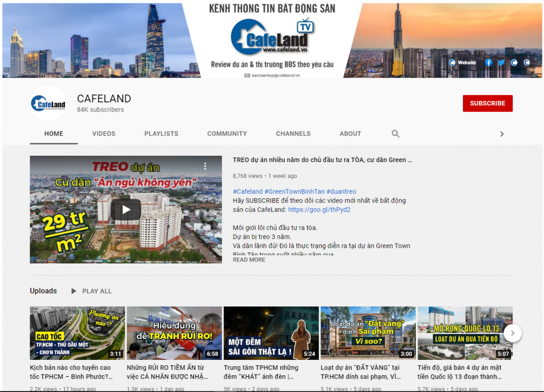This screenshot has height=392, width=544.
Task: Click the 5:07 duration badge
Action: 503,354
